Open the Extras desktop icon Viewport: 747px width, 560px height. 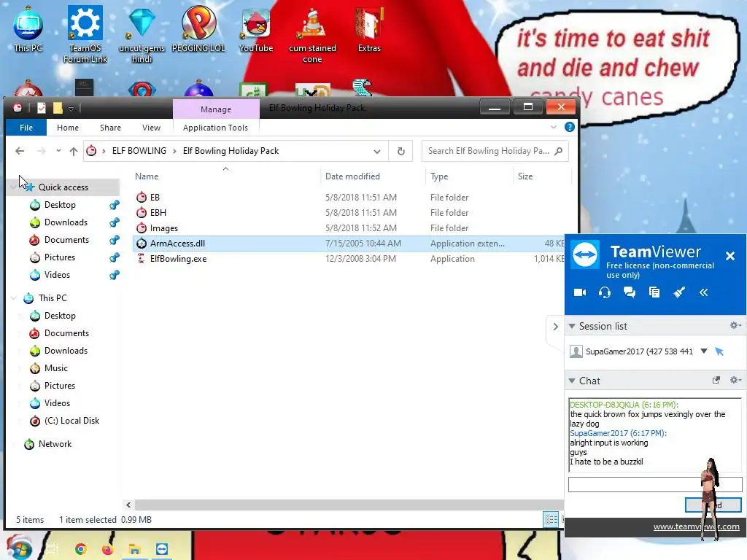pos(369,29)
